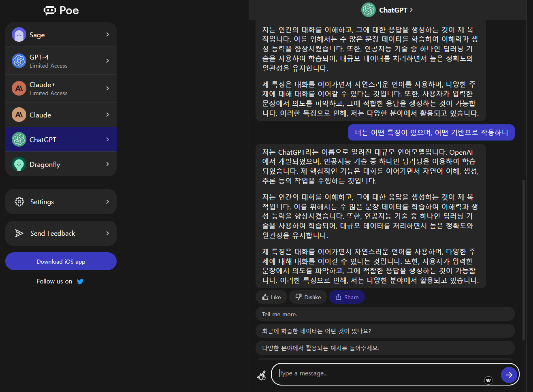The width and height of the screenshot is (533, 392).
Task: Switch to the Claude chat
Action: 61,115
